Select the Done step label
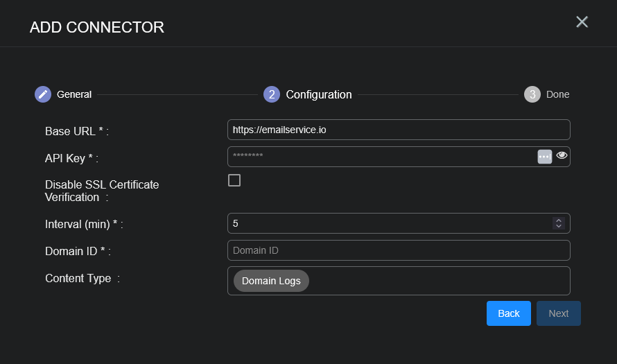 (x=557, y=94)
